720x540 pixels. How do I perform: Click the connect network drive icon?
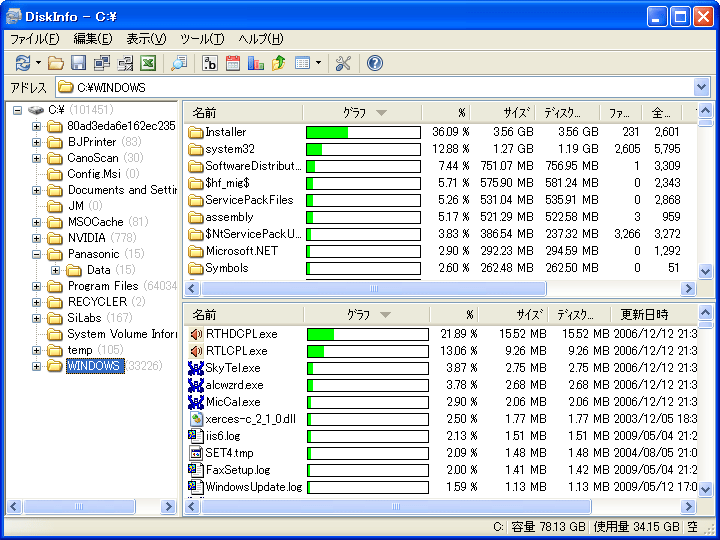101,63
